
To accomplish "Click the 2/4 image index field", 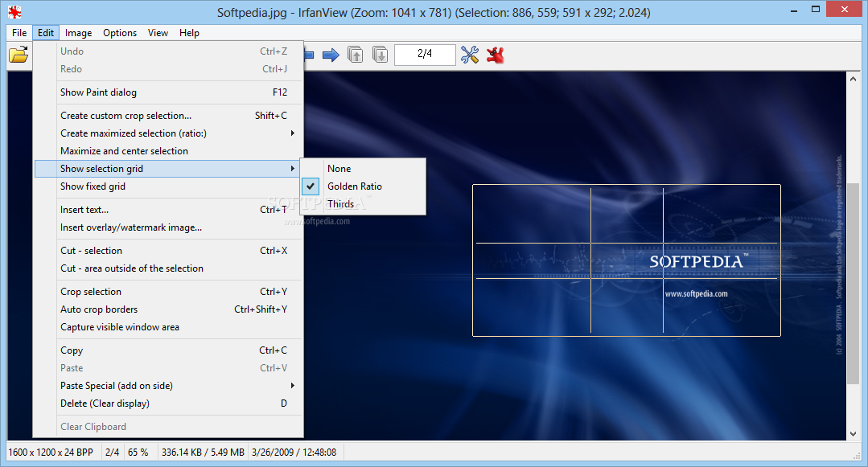I will (x=425, y=54).
